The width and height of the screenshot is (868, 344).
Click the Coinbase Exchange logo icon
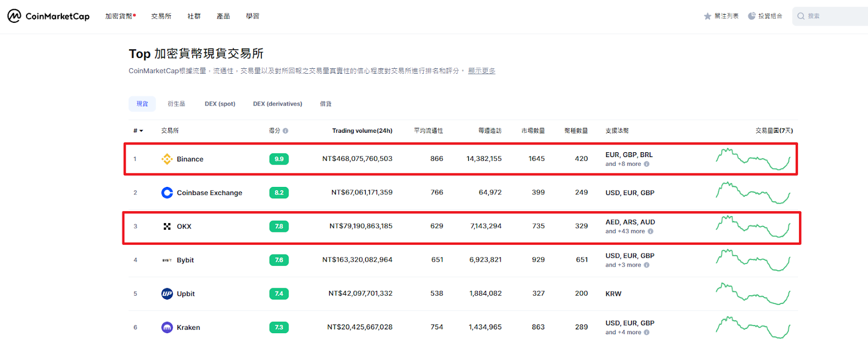tap(167, 193)
